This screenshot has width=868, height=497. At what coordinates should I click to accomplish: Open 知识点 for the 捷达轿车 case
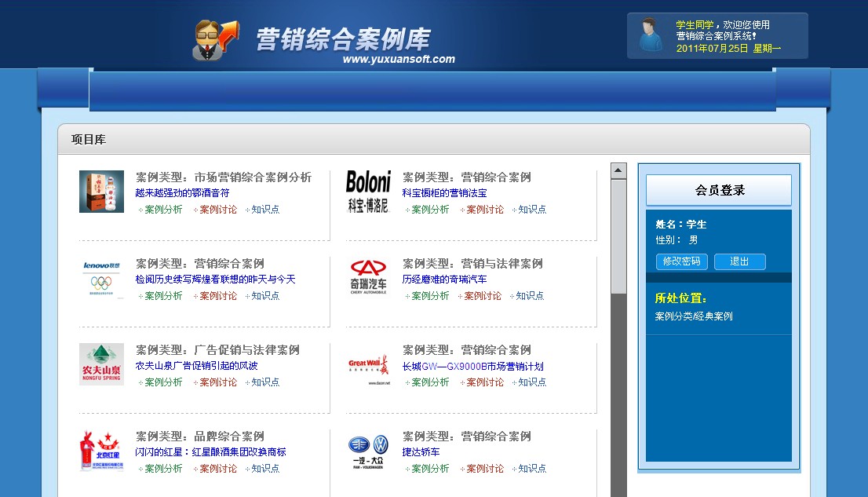531,468
